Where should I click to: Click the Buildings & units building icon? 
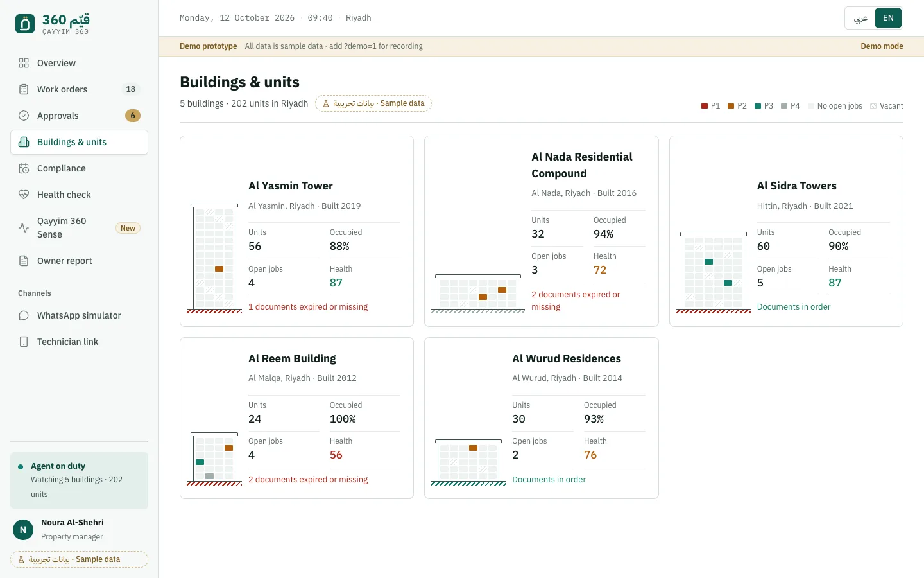pos(24,142)
